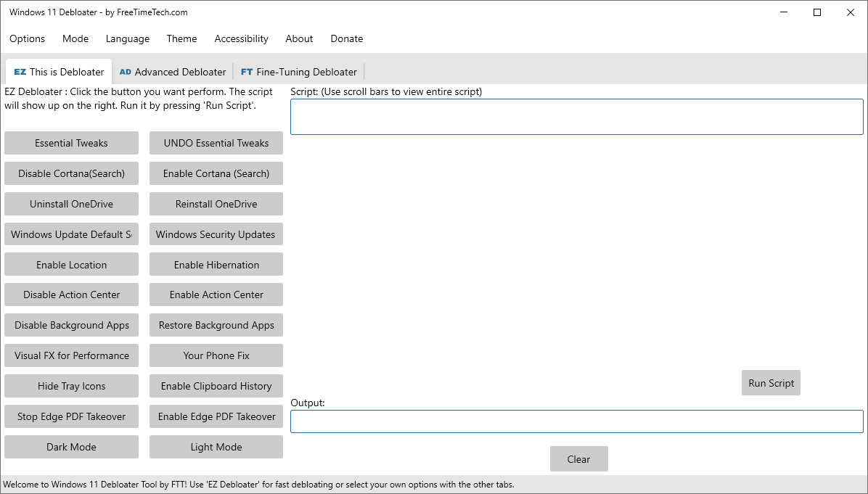
Task: Open the Fine-Tuning Debloater tab
Action: (x=299, y=72)
